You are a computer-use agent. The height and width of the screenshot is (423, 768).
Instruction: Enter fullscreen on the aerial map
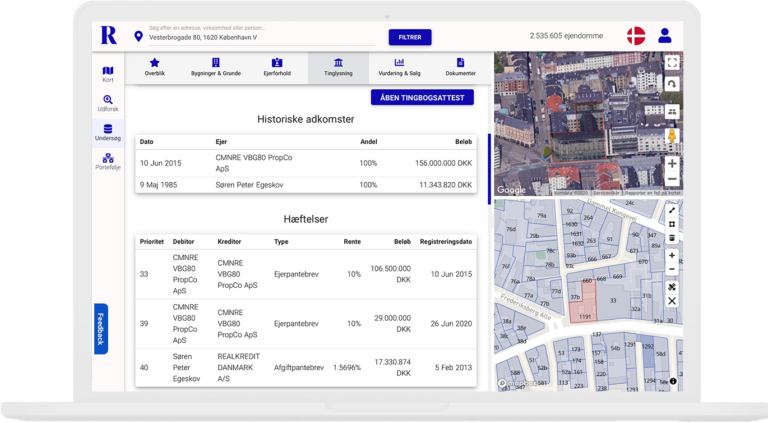[x=672, y=62]
